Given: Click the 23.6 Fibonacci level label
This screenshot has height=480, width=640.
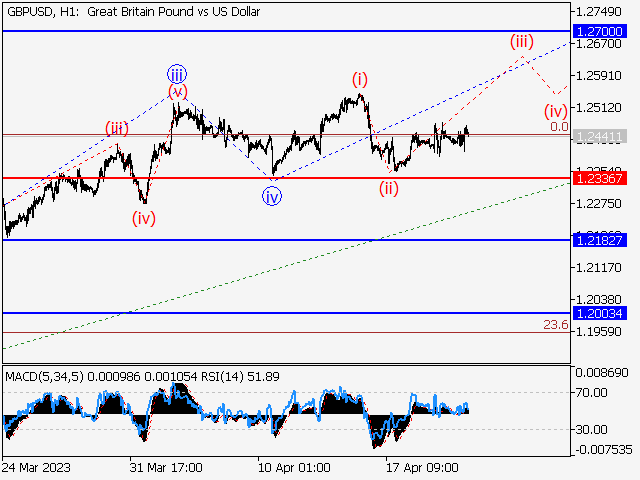Looking at the screenshot, I should [x=556, y=325].
